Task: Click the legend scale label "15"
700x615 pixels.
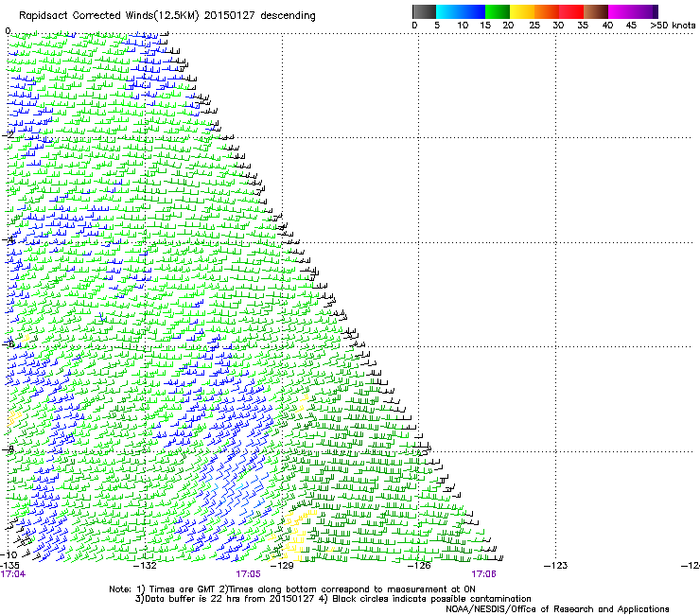Action: click(x=485, y=26)
